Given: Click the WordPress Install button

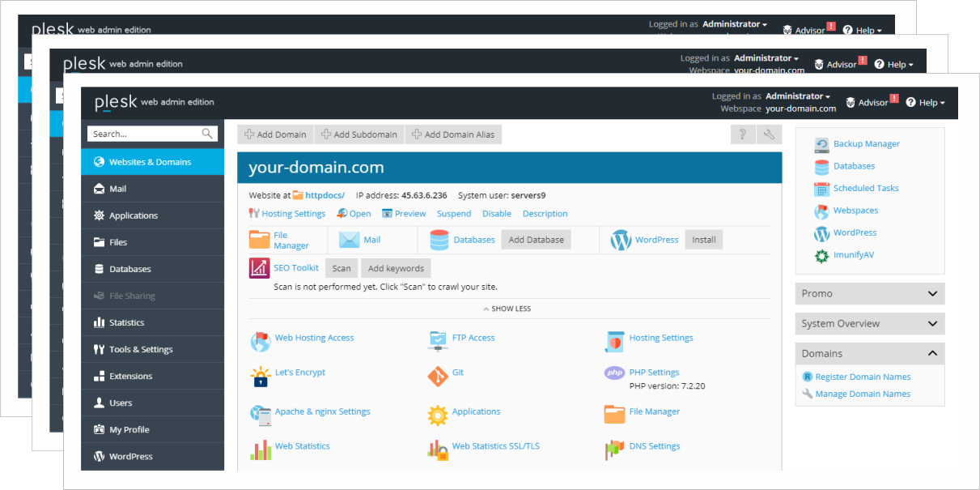Looking at the screenshot, I should (704, 240).
